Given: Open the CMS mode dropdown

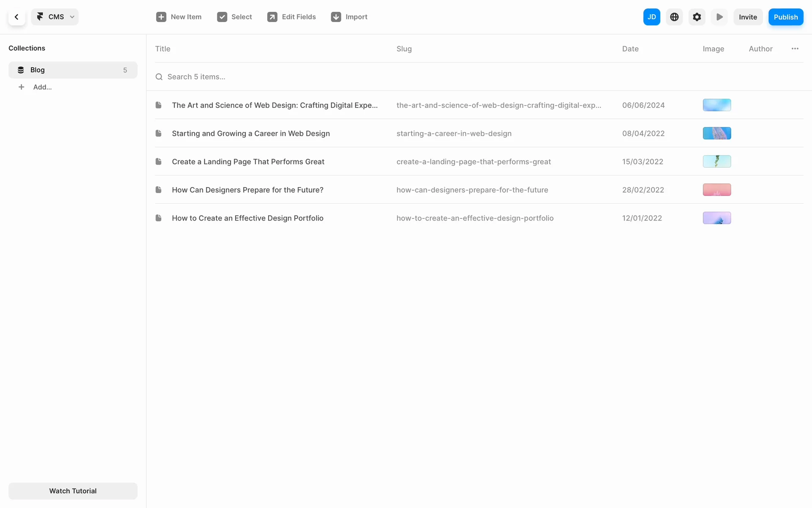Looking at the screenshot, I should tap(55, 17).
